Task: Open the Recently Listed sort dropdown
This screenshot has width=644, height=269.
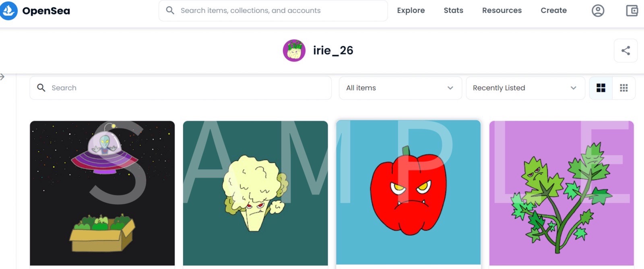Action: point(525,88)
